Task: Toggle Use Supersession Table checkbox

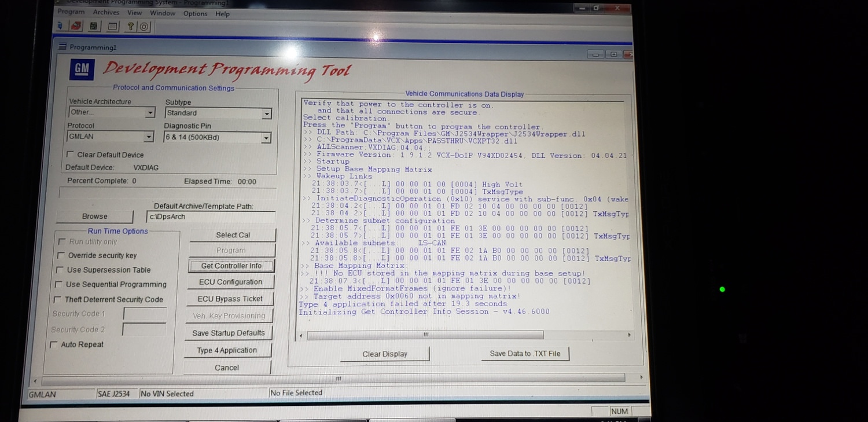Action: point(59,270)
